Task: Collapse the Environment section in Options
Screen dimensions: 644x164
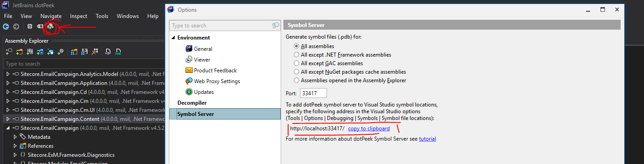Action: 174,38
